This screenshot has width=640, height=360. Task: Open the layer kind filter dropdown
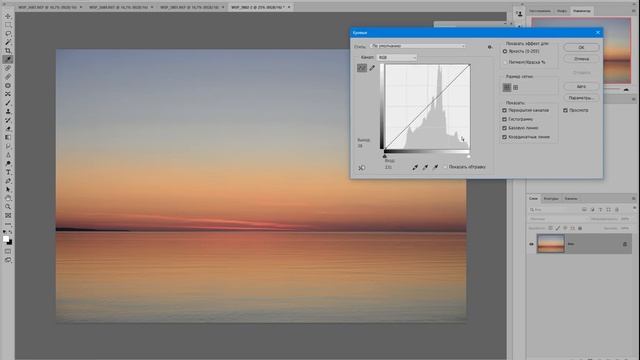click(x=554, y=210)
